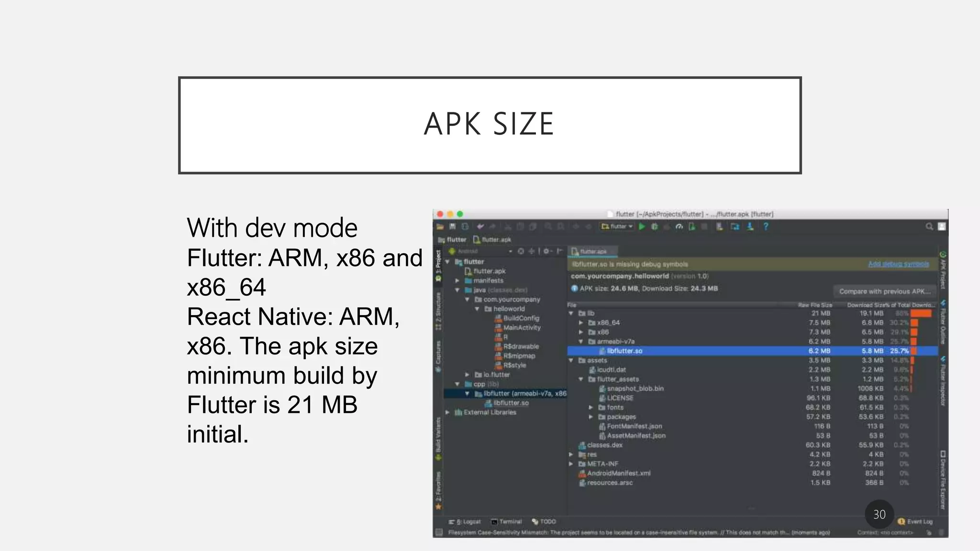
Task: Open the Captures side tool window
Action: point(438,356)
